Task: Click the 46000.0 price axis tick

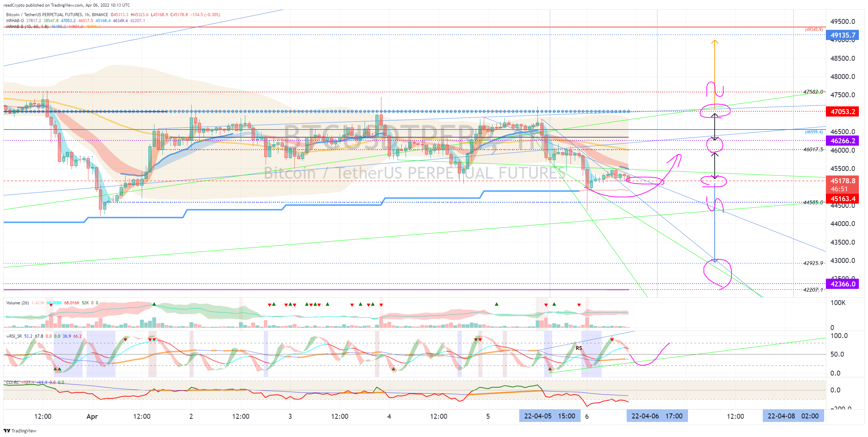Action: pyautogui.click(x=843, y=150)
